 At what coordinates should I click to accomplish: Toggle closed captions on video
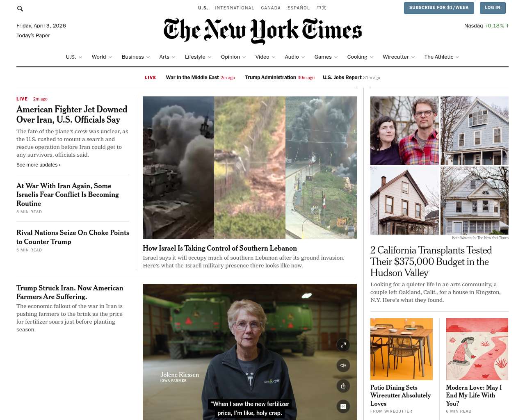pos(343,406)
